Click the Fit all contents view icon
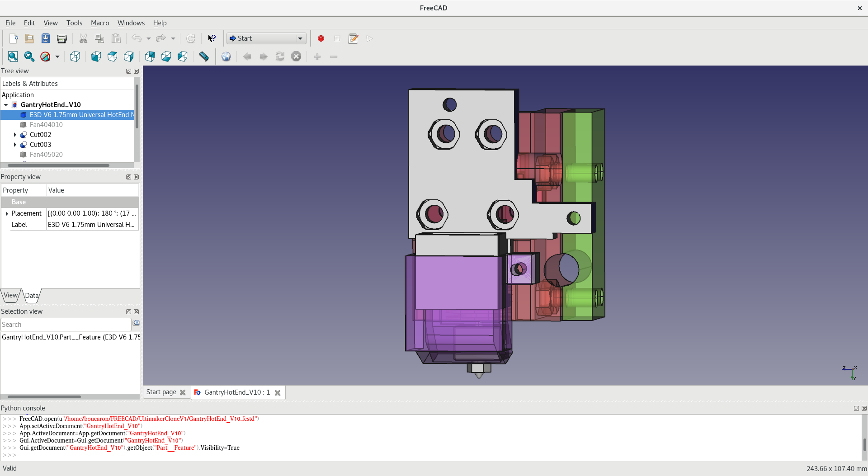 (x=13, y=57)
